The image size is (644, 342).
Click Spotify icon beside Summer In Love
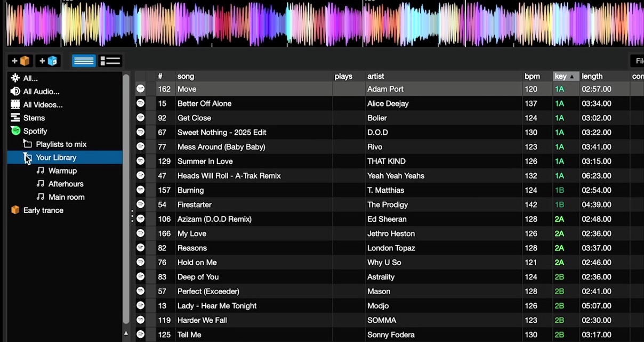(140, 161)
